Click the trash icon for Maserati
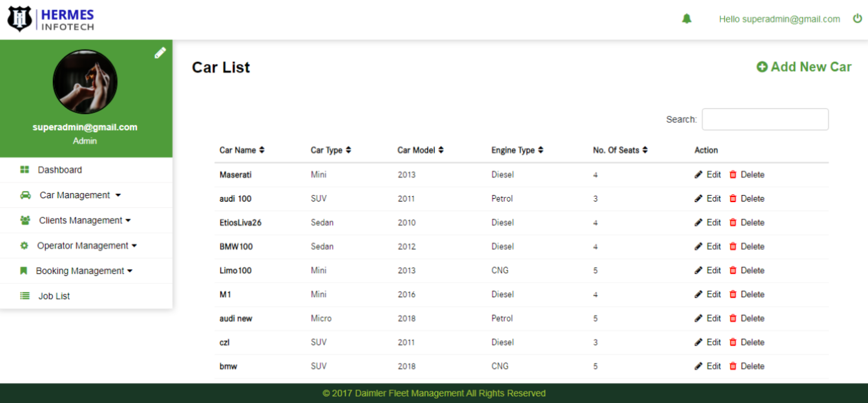This screenshot has height=403, width=868. [x=732, y=174]
